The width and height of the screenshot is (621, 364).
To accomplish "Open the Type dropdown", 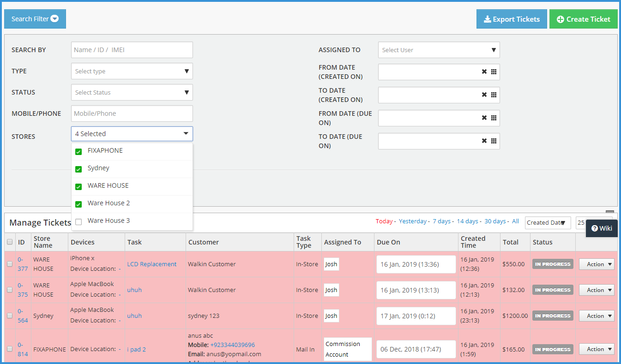I will point(132,71).
